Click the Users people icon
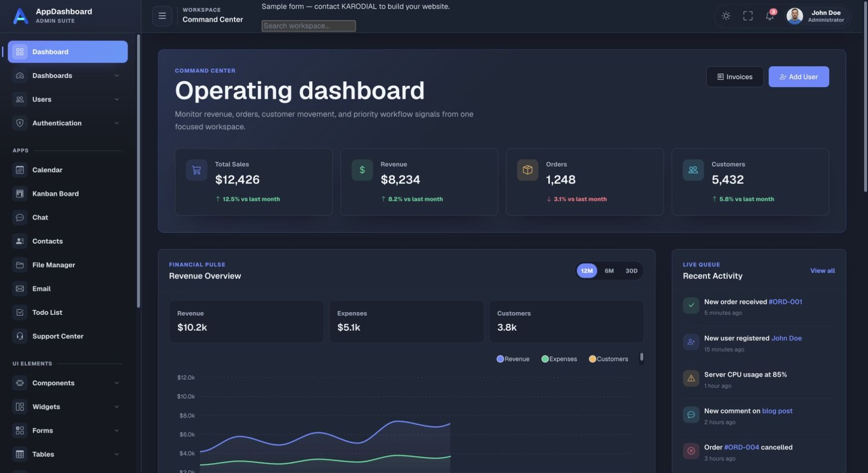The height and width of the screenshot is (473, 868). (20, 99)
